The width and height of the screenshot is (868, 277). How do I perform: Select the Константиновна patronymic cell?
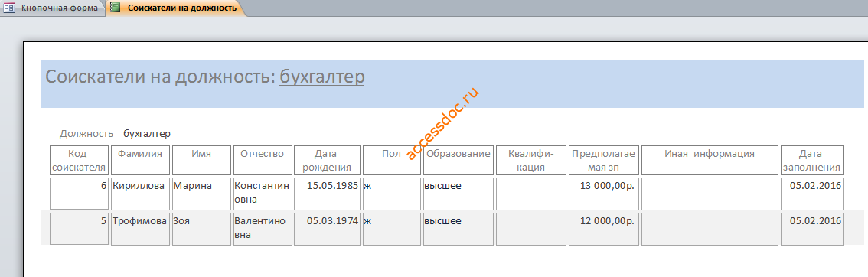point(263,193)
